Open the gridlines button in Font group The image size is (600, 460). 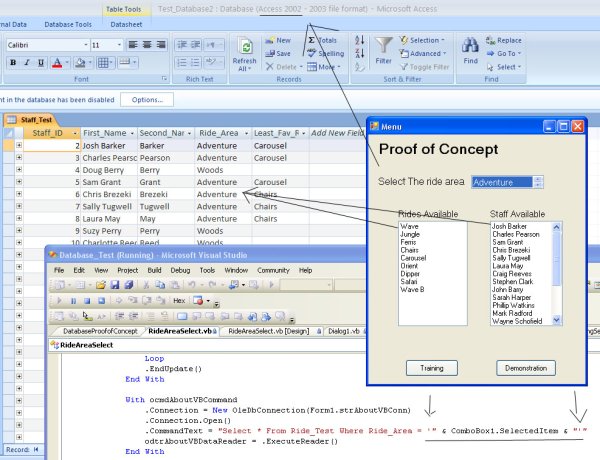103,62
